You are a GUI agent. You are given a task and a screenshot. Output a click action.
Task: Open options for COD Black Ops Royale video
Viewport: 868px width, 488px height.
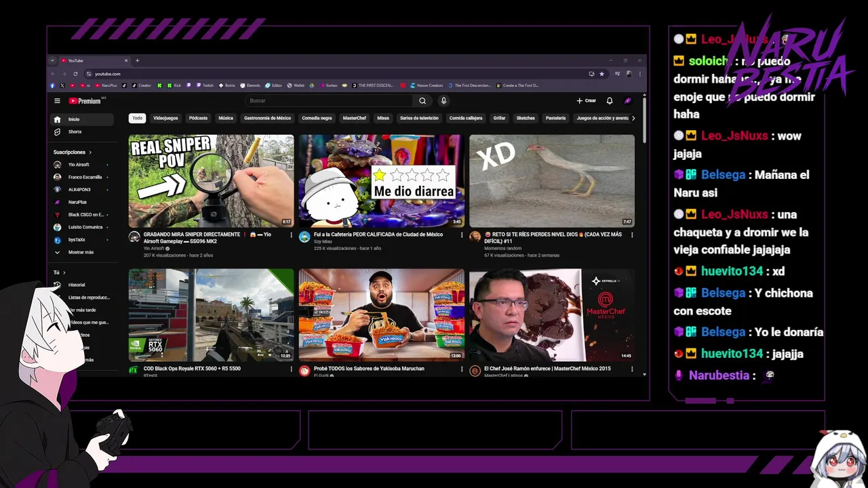[292, 369]
